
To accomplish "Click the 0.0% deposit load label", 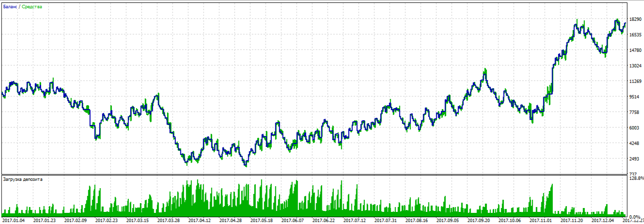I will (x=635, y=216).
